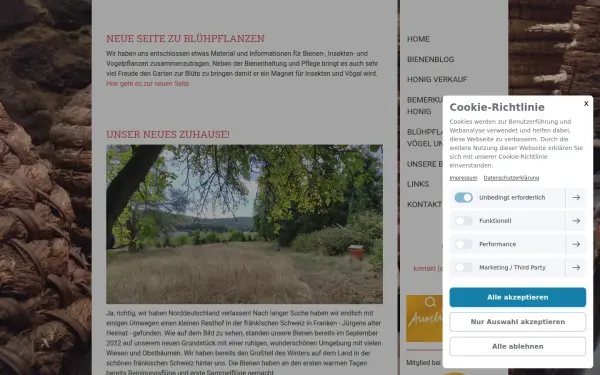Enable the Funktionell cookie switch
600x375 pixels.
[463, 221]
